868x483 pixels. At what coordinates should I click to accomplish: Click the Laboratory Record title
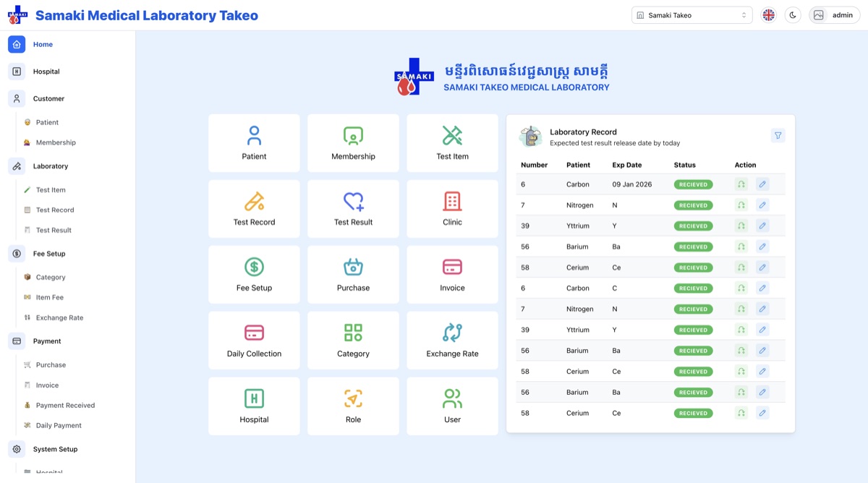point(583,132)
